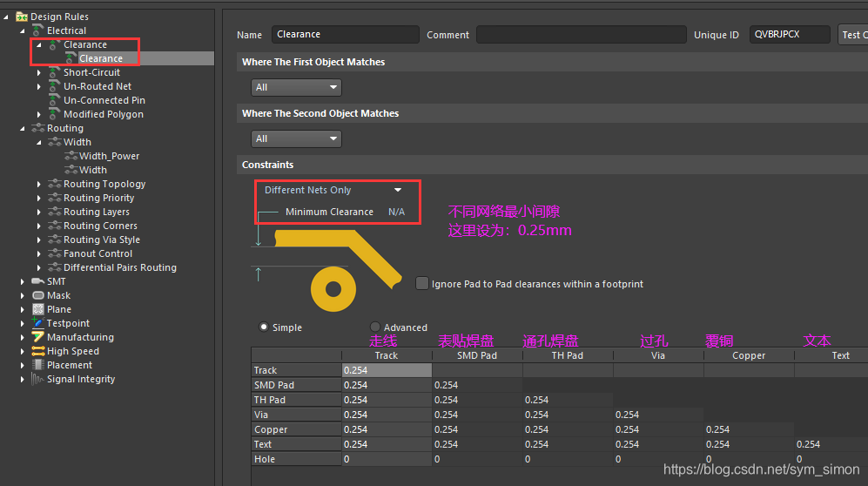Click the Modified Polygon rule icon
Image resolution: width=868 pixels, height=486 pixels.
point(54,114)
